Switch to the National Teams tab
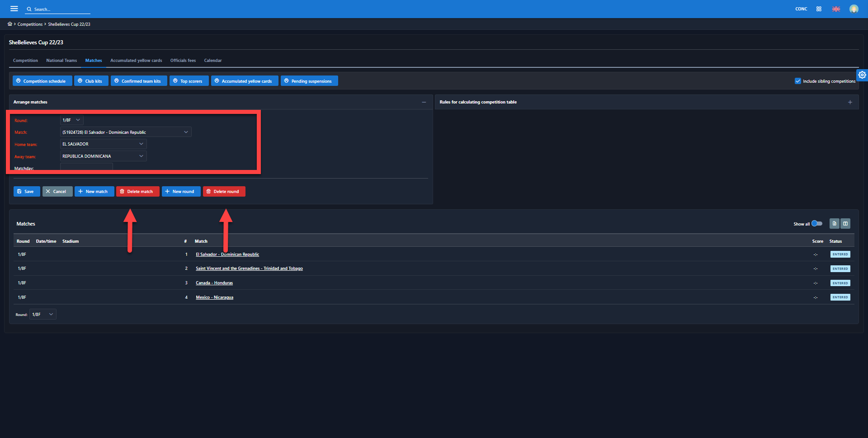 coord(61,61)
